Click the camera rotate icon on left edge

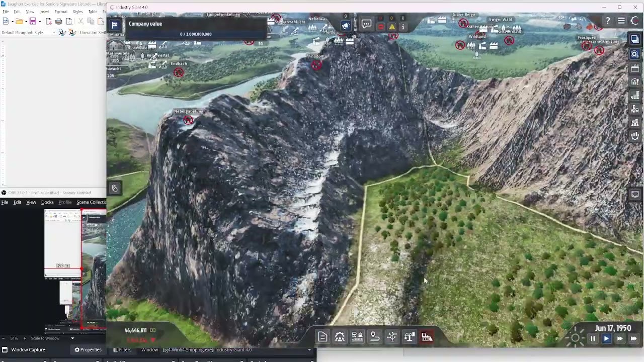click(115, 189)
